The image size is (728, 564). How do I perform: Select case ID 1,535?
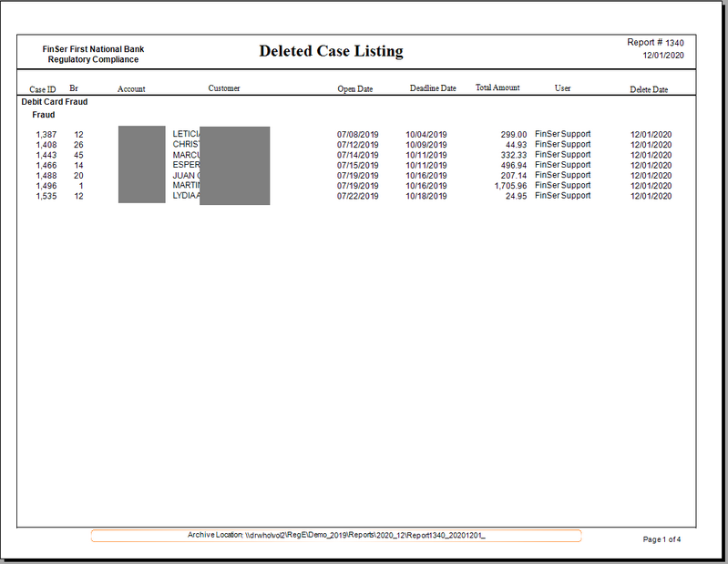[46, 196]
